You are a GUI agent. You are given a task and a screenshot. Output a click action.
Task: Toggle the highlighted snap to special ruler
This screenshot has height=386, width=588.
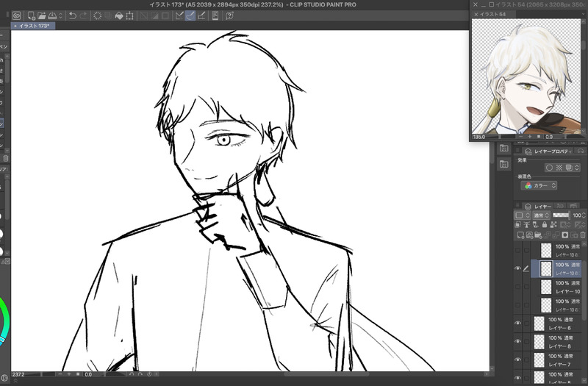[x=190, y=15]
